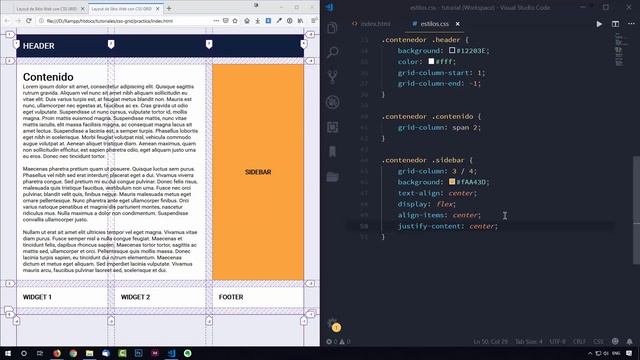Click FOOTER text in the page

pyautogui.click(x=231, y=297)
